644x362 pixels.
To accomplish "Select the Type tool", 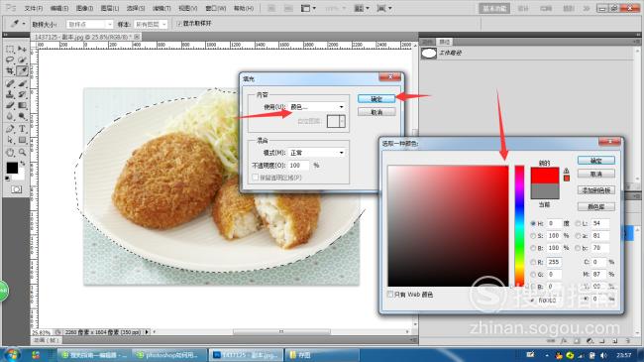I will tap(22, 129).
